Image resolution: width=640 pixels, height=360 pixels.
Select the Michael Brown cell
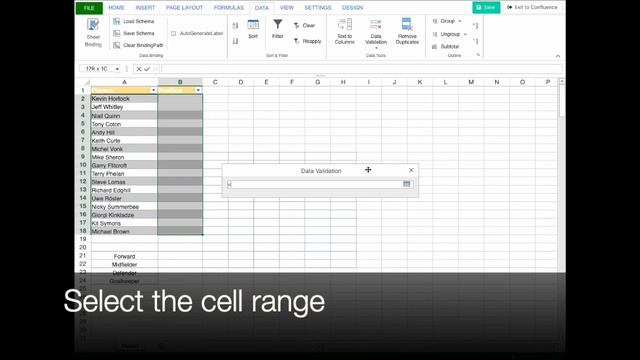point(124,231)
